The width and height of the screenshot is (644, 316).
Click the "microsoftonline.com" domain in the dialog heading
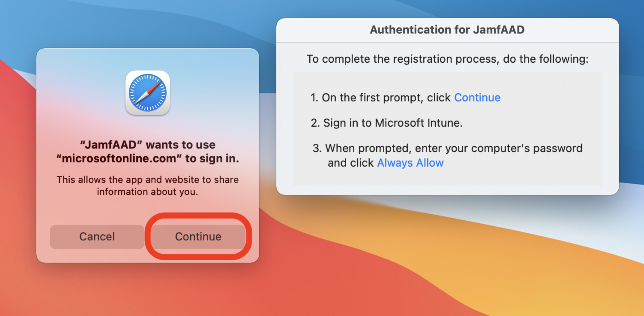click(119, 159)
